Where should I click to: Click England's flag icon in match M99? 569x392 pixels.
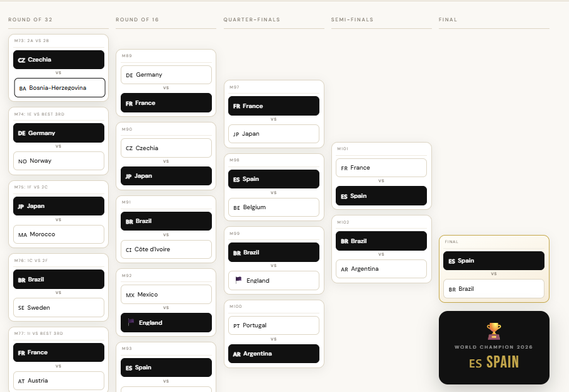(x=238, y=280)
